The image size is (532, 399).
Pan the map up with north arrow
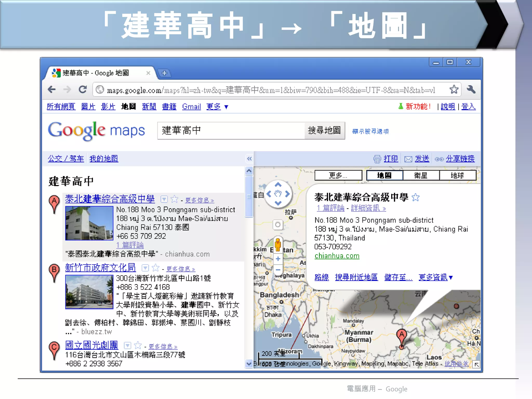click(278, 185)
